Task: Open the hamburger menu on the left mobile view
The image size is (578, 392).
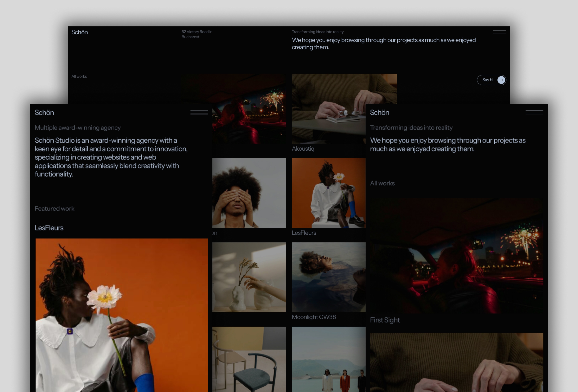Action: (199, 112)
